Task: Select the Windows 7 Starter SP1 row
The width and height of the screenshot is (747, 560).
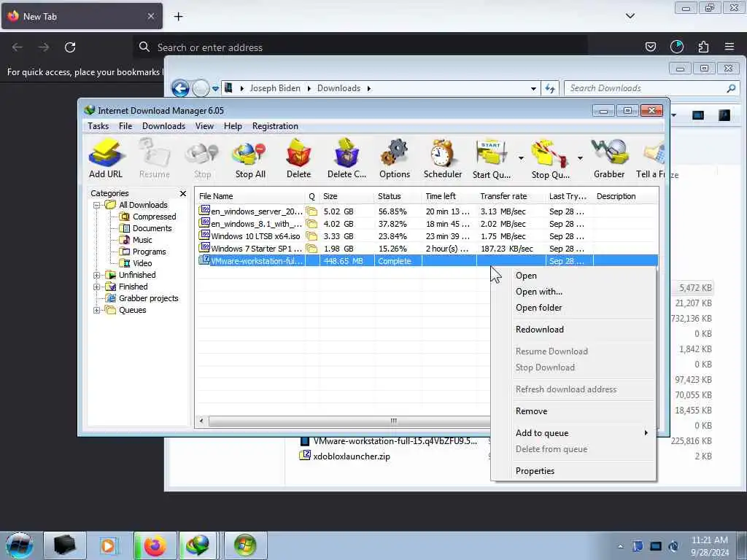Action: tap(427, 249)
